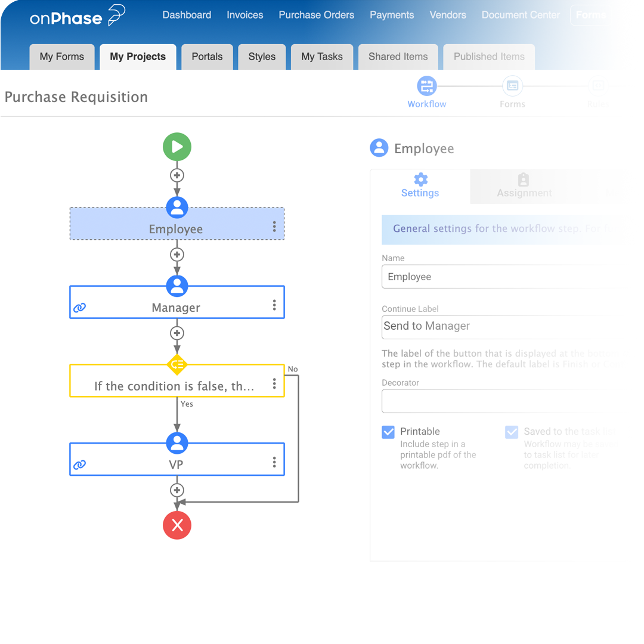This screenshot has height=644, width=644.
Task: Open the VP step three-dot menu
Action: pos(274,462)
